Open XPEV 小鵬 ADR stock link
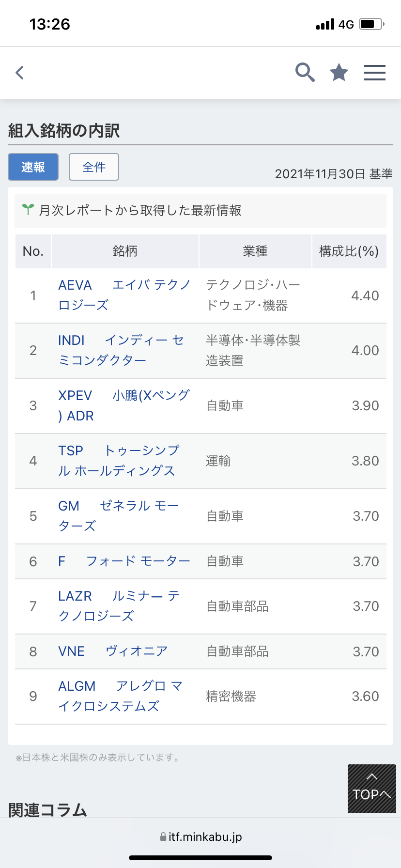 click(123, 405)
